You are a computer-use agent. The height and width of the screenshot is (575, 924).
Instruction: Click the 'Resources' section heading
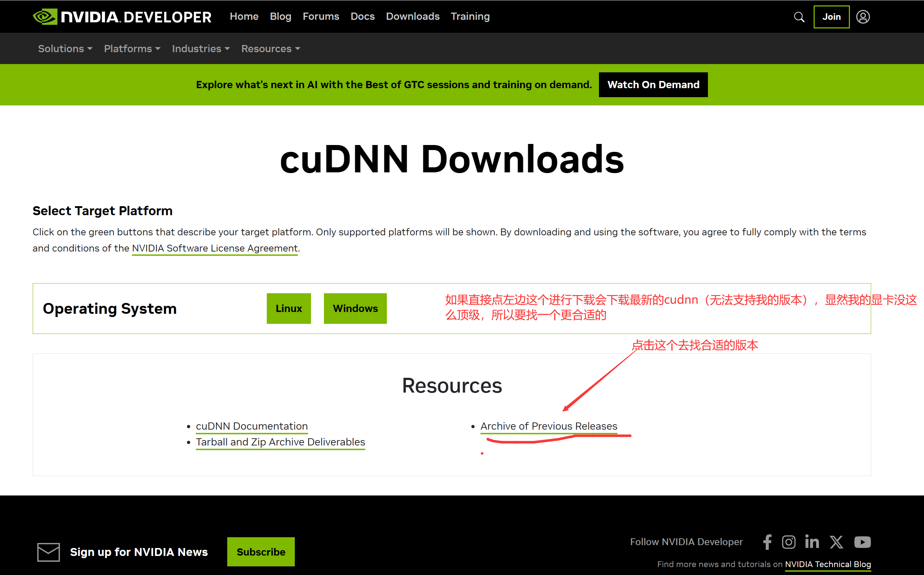pos(452,386)
